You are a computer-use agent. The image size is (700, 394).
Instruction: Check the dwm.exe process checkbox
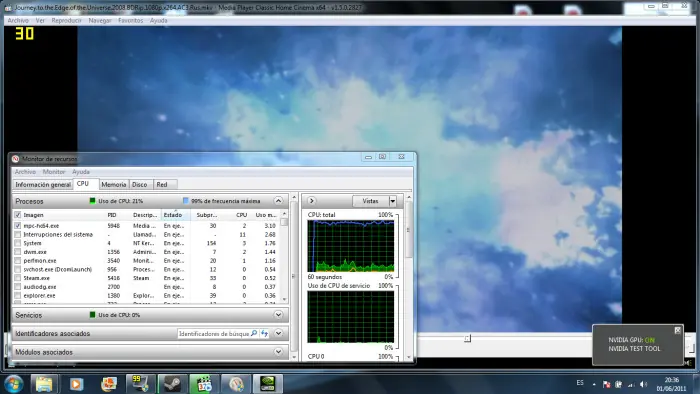point(17,252)
